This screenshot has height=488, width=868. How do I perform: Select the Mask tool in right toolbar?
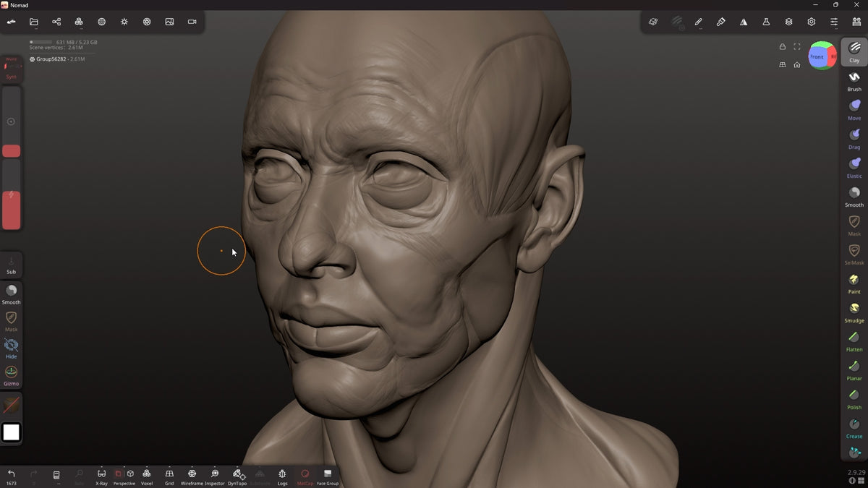(x=854, y=225)
